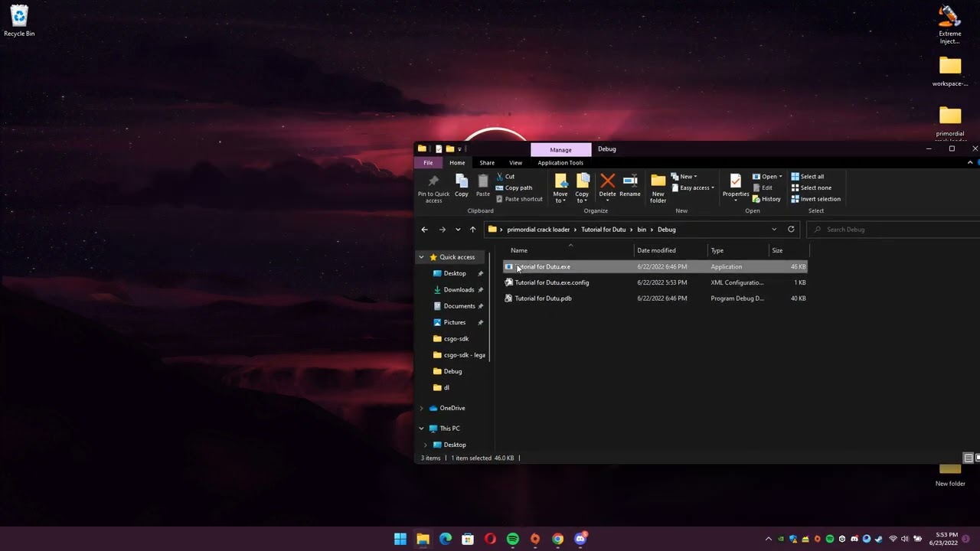Screen dimensions: 980x551
Task: Select the Tutorial for Dutu.pdb file
Action: [x=655, y=298]
